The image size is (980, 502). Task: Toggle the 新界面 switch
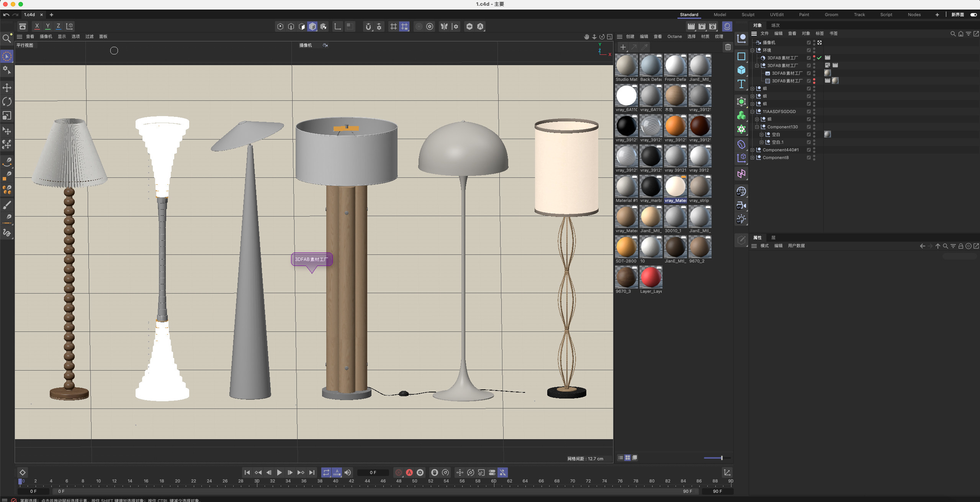(973, 15)
